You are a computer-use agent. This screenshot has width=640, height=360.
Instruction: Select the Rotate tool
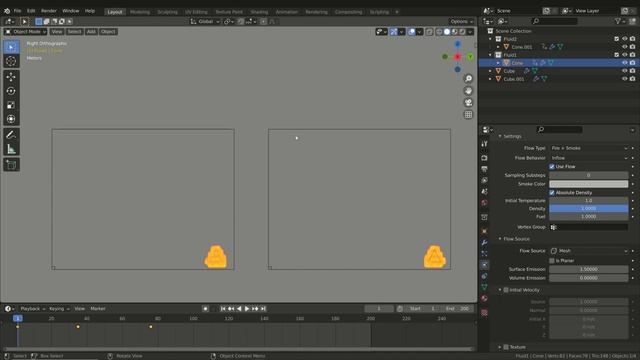[x=11, y=91]
